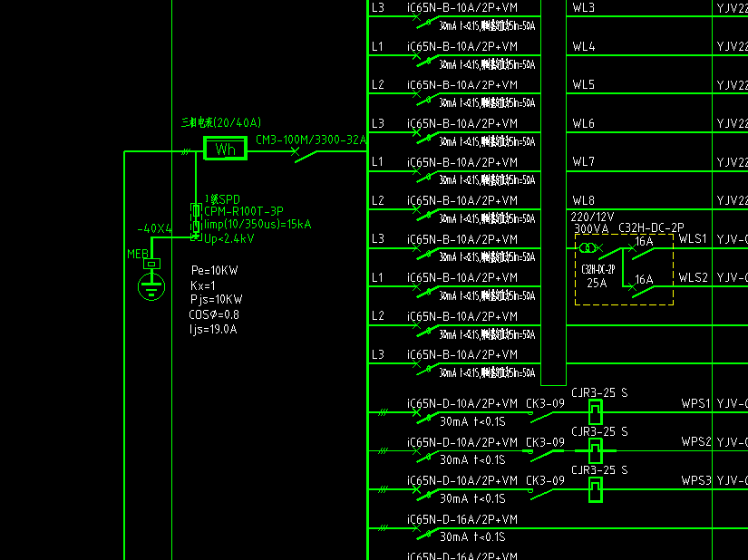Viewport: 748px width, 560px height.
Task: Select the SPD surge protector symbol
Action: coord(196,222)
